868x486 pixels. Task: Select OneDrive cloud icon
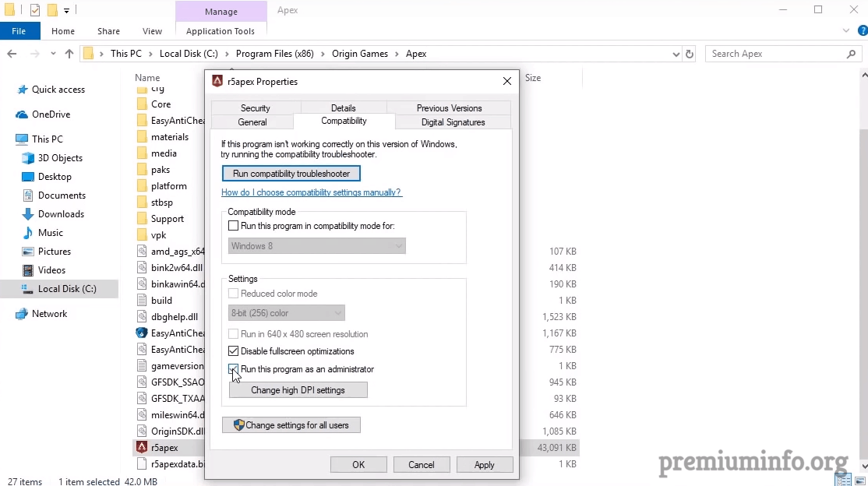[22, 114]
